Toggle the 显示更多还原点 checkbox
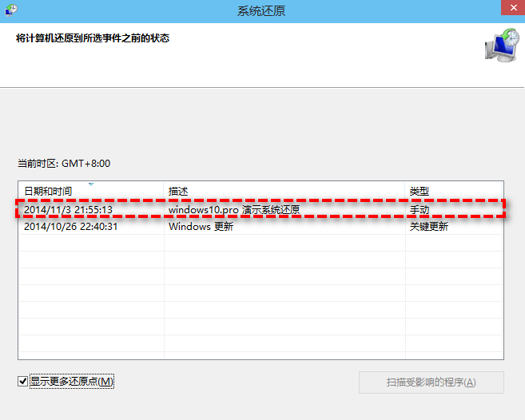The height and width of the screenshot is (420, 525). tap(22, 382)
